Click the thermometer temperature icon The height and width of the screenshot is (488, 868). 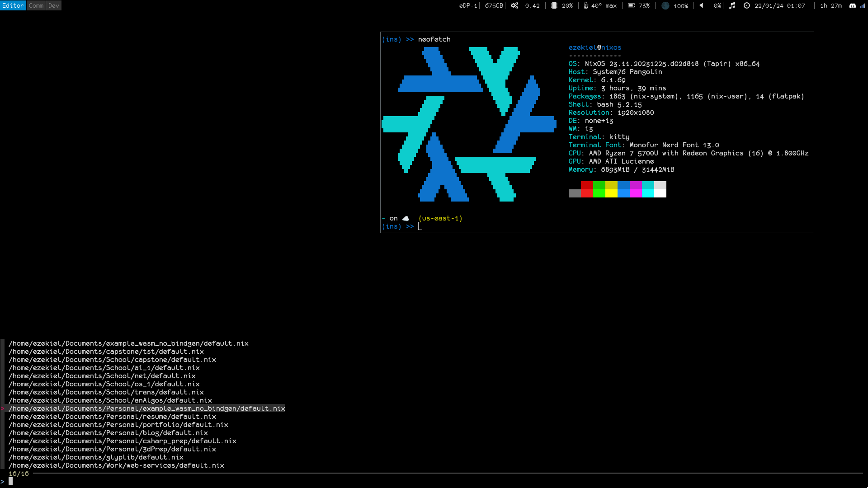click(586, 5)
